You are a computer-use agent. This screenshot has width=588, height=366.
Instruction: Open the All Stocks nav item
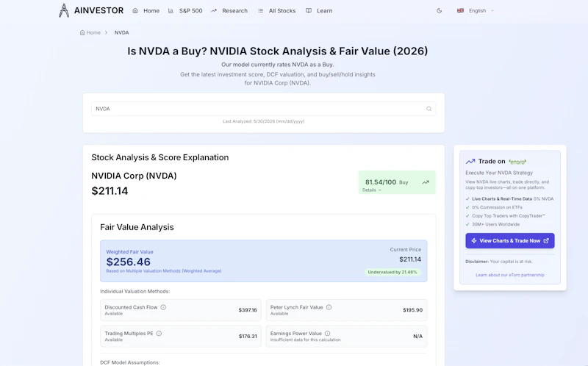coord(282,11)
